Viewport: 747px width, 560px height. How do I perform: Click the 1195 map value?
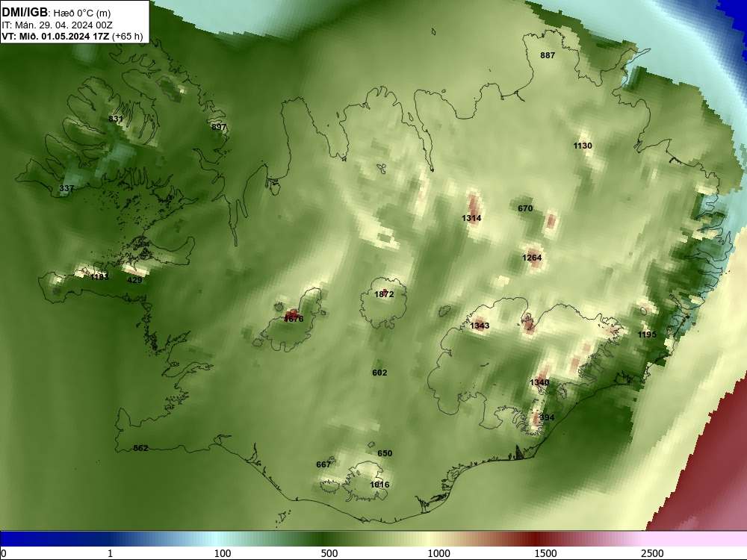point(647,335)
